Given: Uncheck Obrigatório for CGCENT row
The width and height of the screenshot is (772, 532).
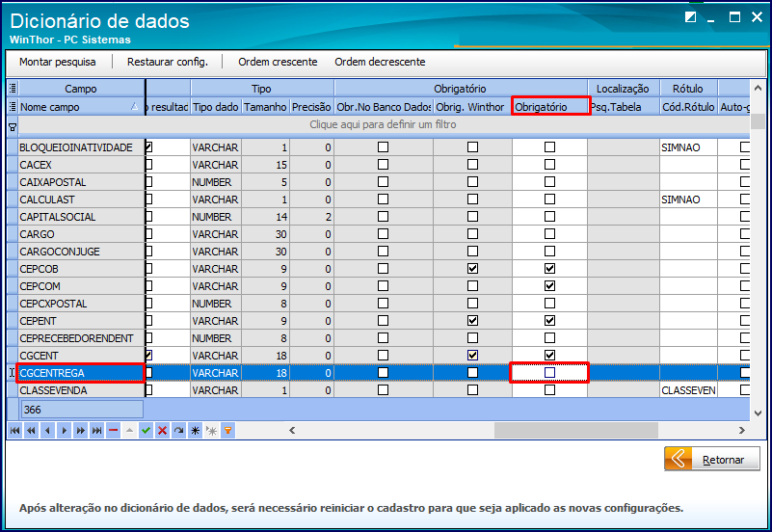Looking at the screenshot, I should [549, 356].
